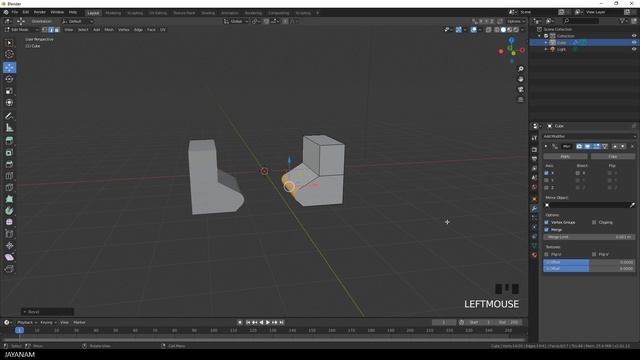
Task: Select the Rotate tool in the left toolbar
Action: 9,79
